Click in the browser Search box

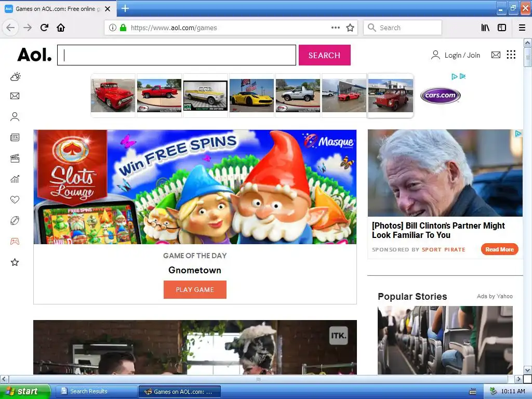coord(403,28)
